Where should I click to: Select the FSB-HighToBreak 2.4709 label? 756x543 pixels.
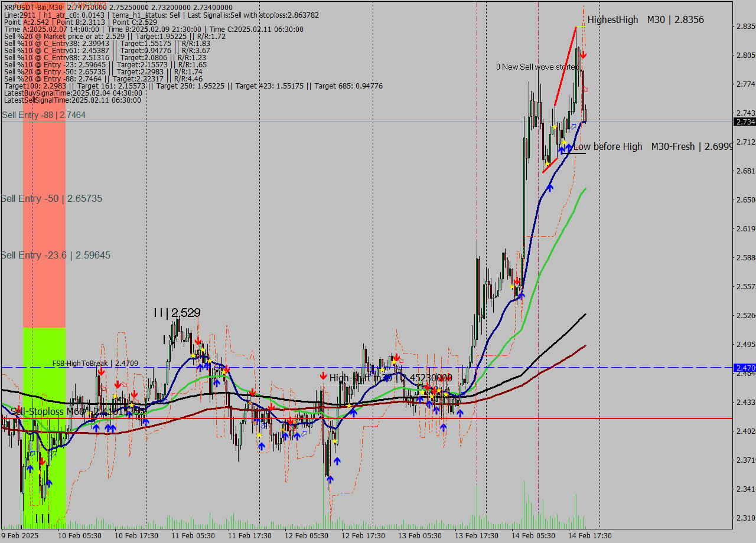(x=94, y=364)
